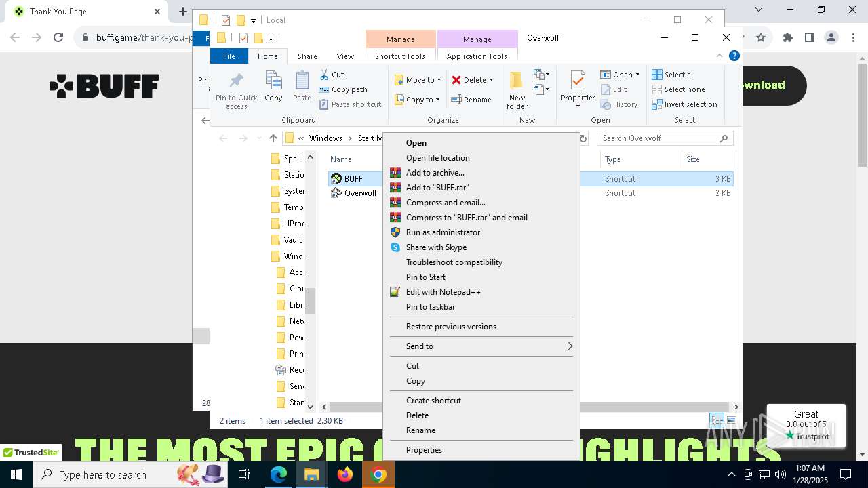
Task: Click Copy path in Clipboard group
Action: click(x=343, y=89)
